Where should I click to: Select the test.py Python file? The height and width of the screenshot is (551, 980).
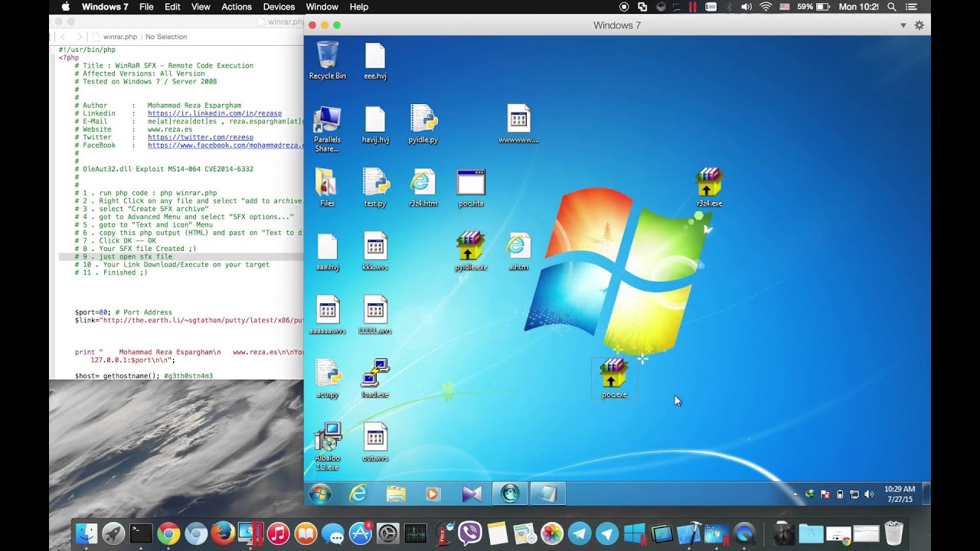click(x=375, y=187)
